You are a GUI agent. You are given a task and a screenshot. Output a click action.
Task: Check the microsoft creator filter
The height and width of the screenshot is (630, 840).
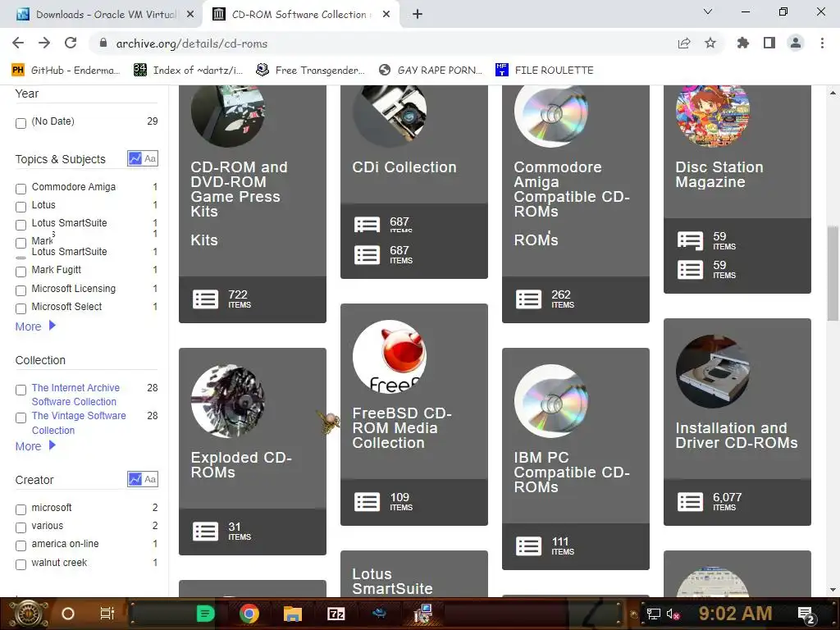[x=21, y=509]
